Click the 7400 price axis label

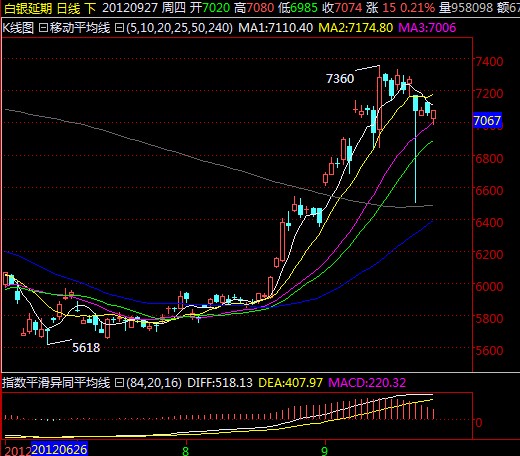click(x=489, y=61)
